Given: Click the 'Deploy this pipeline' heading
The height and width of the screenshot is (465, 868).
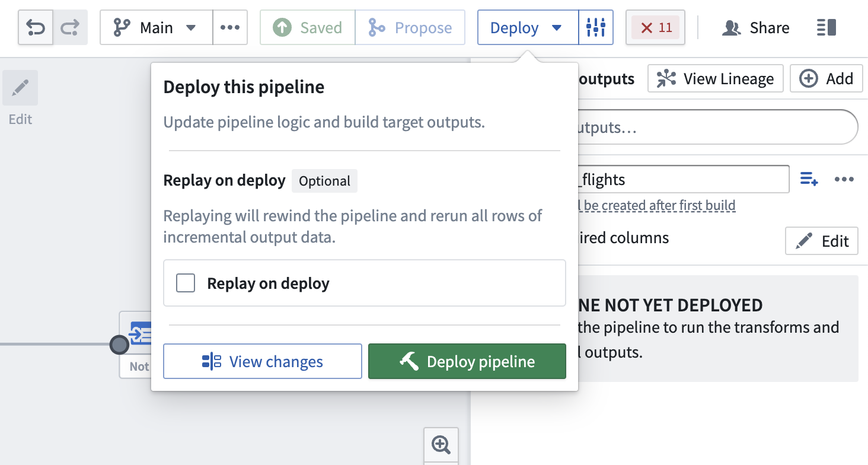Looking at the screenshot, I should pos(244,87).
